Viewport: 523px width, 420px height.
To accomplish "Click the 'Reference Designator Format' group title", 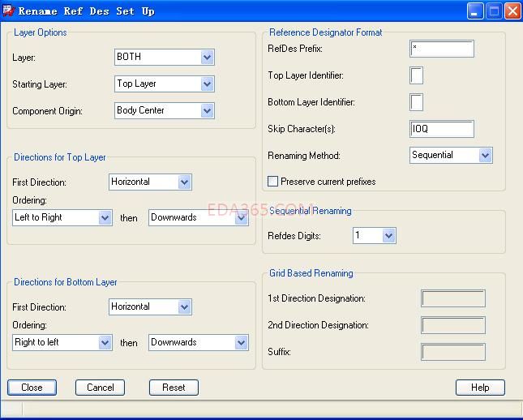I will 325,32.
